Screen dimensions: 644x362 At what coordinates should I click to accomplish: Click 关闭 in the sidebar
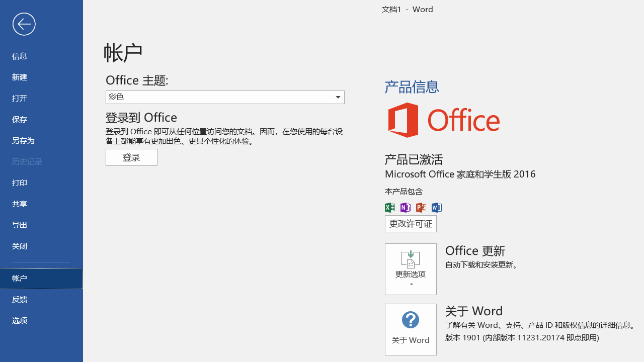pyautogui.click(x=41, y=246)
